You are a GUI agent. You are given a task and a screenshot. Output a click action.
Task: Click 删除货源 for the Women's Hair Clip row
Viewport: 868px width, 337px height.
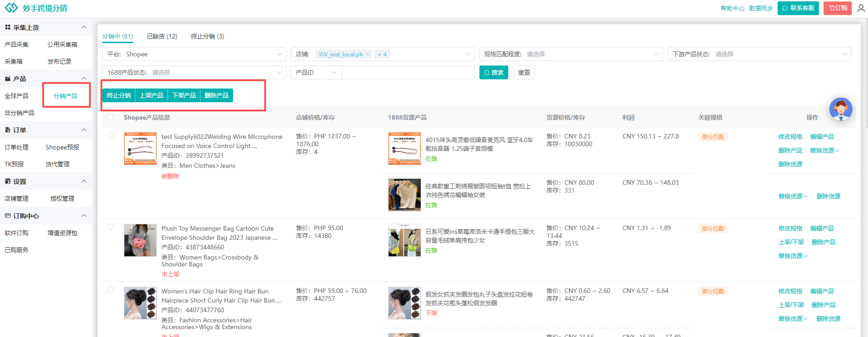pos(829,319)
